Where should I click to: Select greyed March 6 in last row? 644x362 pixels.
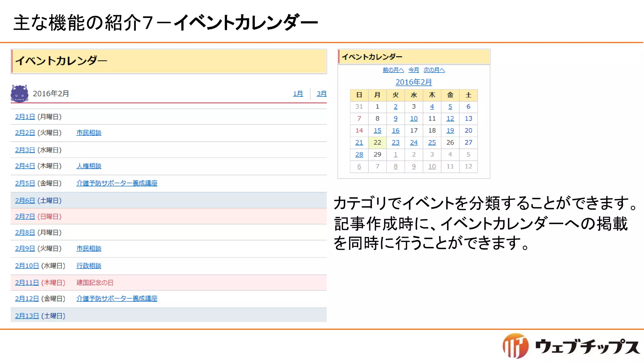pos(359,167)
